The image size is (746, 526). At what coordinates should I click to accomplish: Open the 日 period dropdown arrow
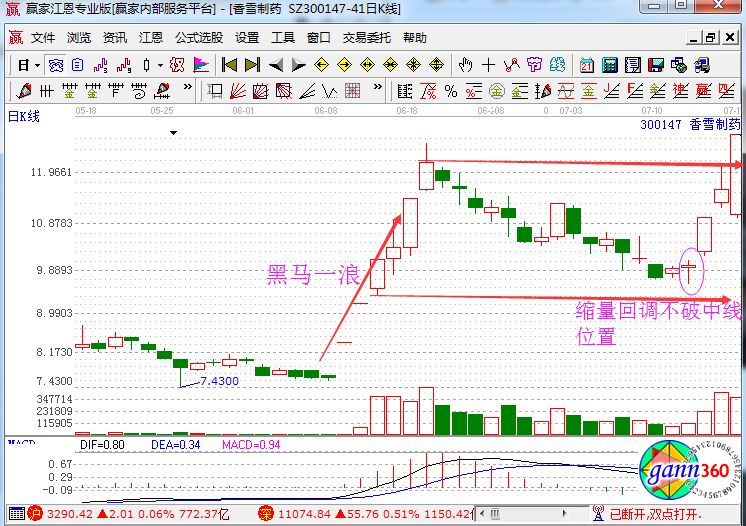coord(37,65)
